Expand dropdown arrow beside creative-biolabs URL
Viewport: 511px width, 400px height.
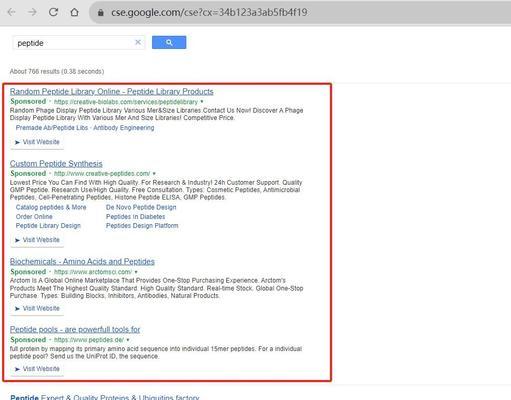202,101
